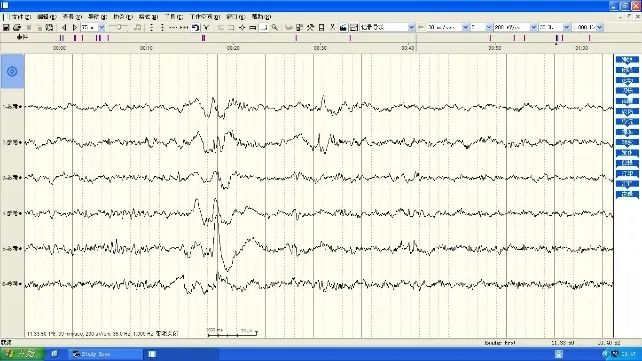
Task: Advance to next page with right arrow
Action: pos(75,27)
